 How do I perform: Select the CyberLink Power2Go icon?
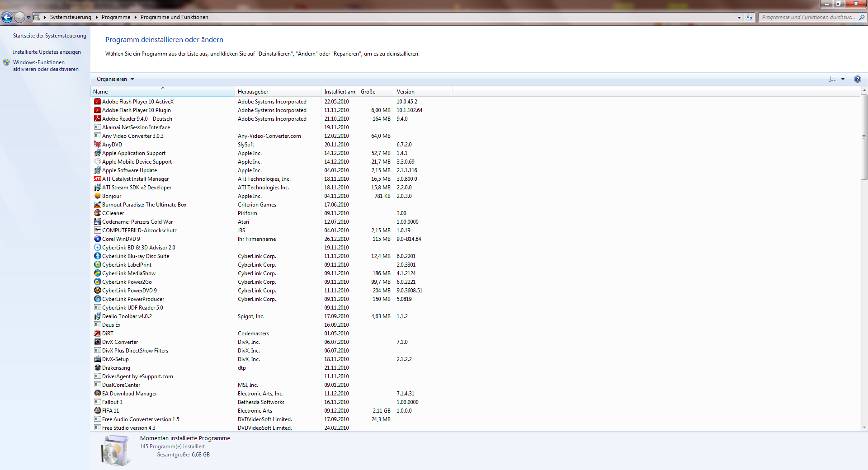97,282
